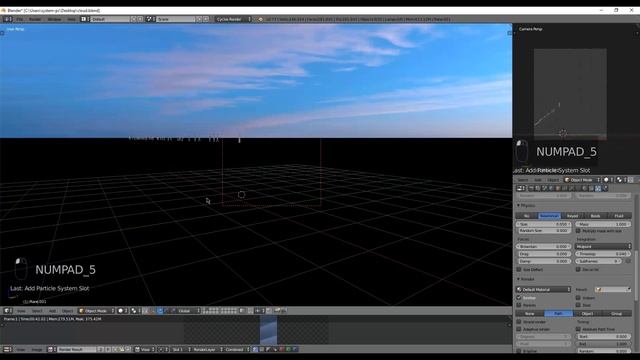Open the Midpoint integration dropdown
The width and height of the screenshot is (640, 360).
pyautogui.click(x=603, y=246)
